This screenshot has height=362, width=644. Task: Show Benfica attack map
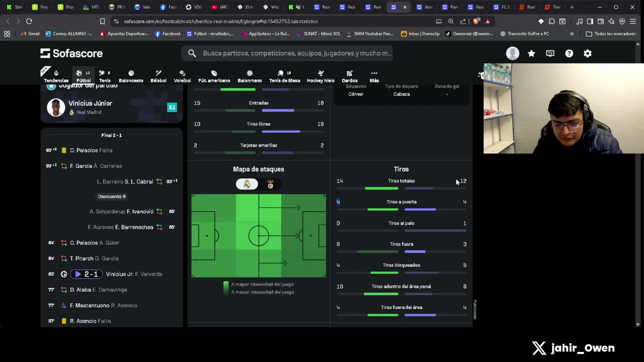pos(270,185)
